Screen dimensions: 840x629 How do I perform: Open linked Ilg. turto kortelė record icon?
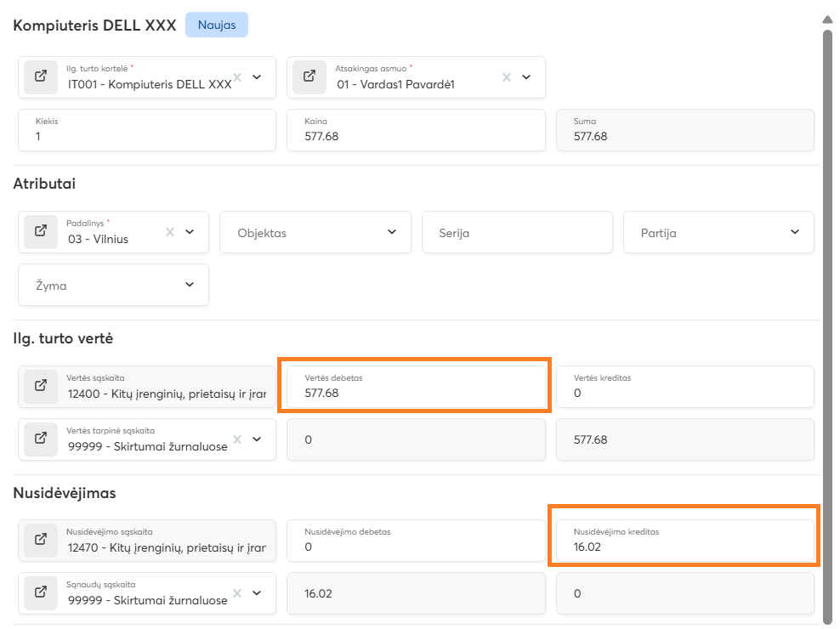pyautogui.click(x=41, y=77)
